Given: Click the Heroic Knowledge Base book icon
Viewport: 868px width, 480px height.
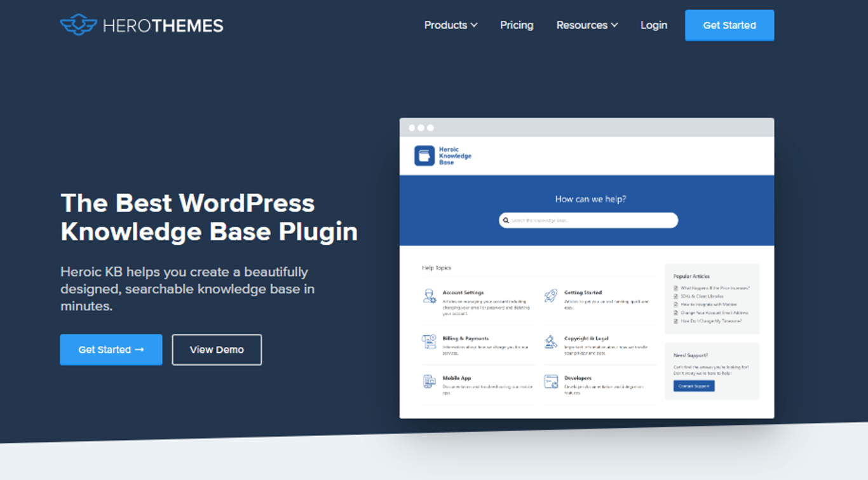Looking at the screenshot, I should 424,156.
